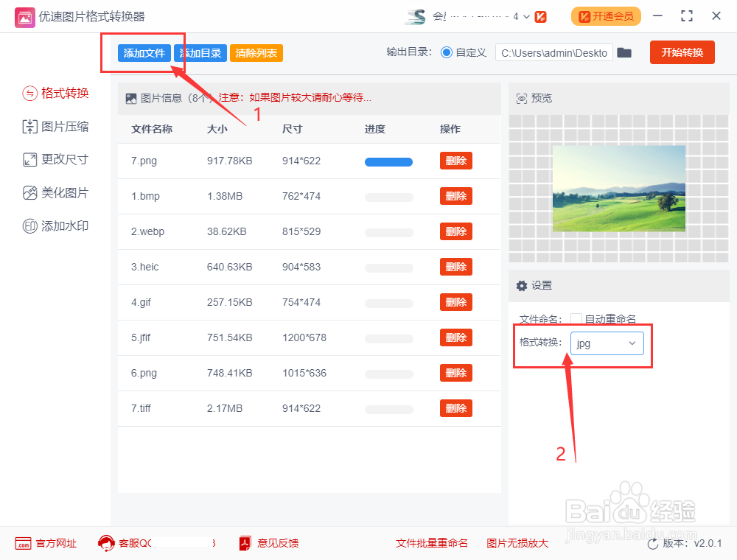Delete the 3.heic row

[456, 267]
